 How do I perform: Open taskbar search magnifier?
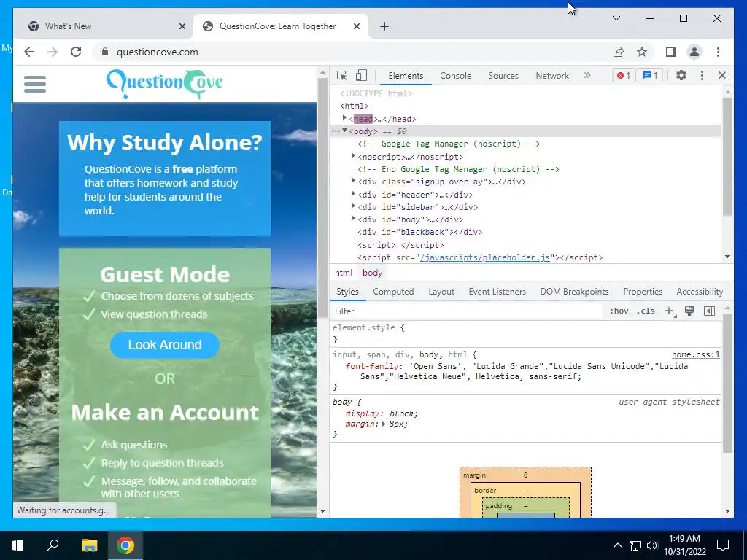(x=53, y=545)
